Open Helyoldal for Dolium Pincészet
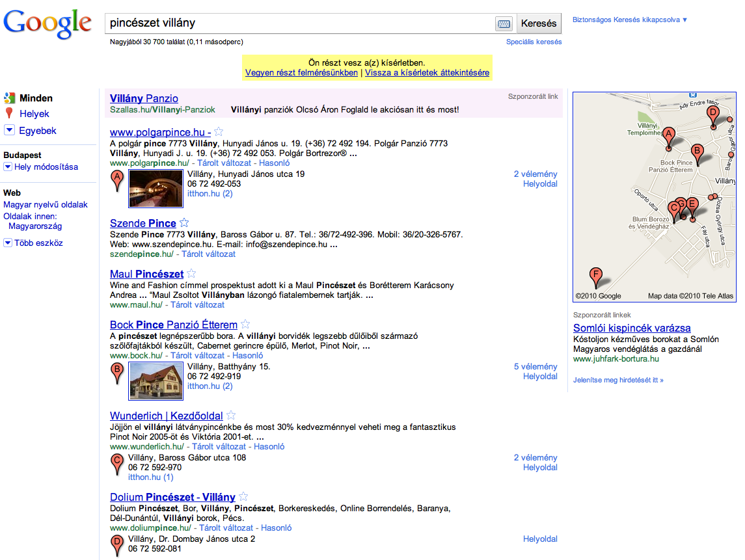This screenshot has width=745, height=560. point(540,539)
